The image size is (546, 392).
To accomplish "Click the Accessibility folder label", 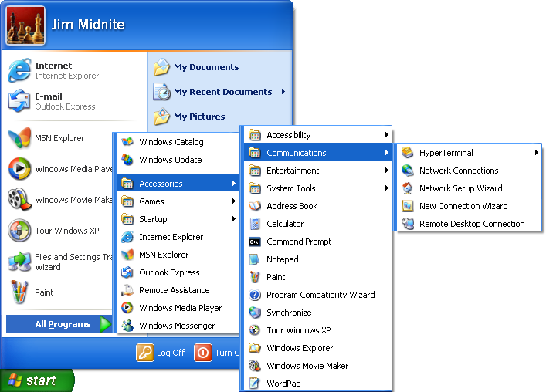I will pyautogui.click(x=288, y=135).
